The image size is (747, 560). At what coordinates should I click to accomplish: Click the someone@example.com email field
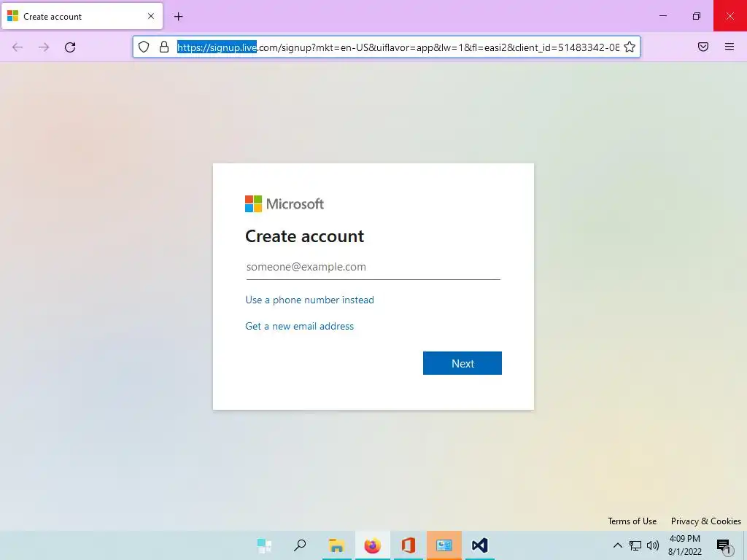373,267
